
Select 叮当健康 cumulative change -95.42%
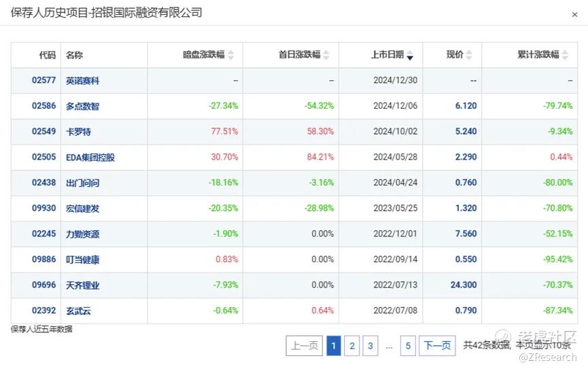coord(558,259)
